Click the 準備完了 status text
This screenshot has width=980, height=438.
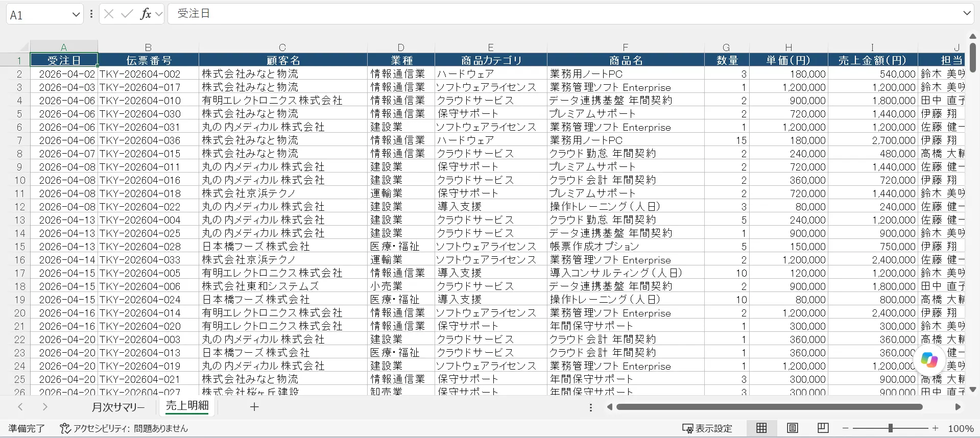[27, 428]
